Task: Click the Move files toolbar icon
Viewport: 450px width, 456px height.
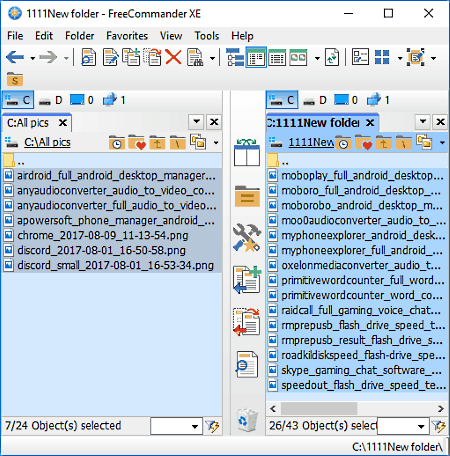Action: [x=152, y=57]
